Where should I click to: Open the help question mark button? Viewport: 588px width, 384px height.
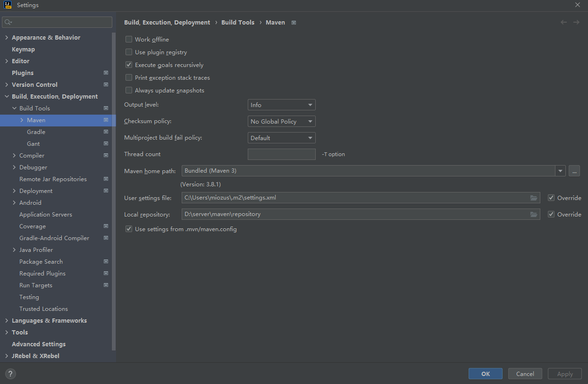pos(10,374)
